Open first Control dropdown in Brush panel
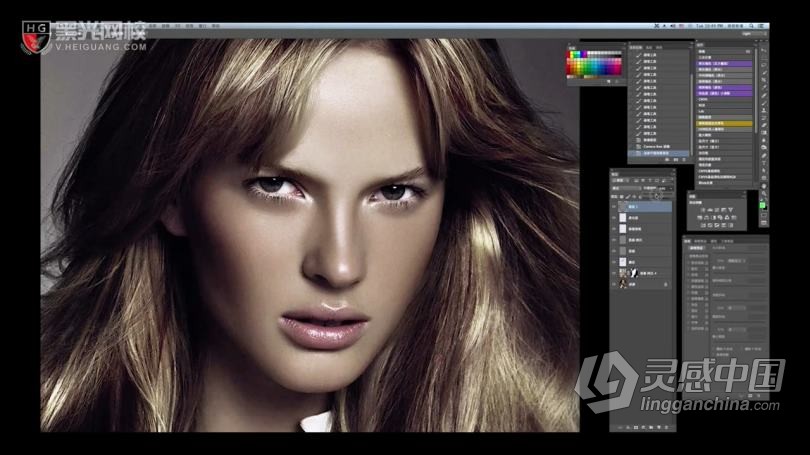 (736, 261)
